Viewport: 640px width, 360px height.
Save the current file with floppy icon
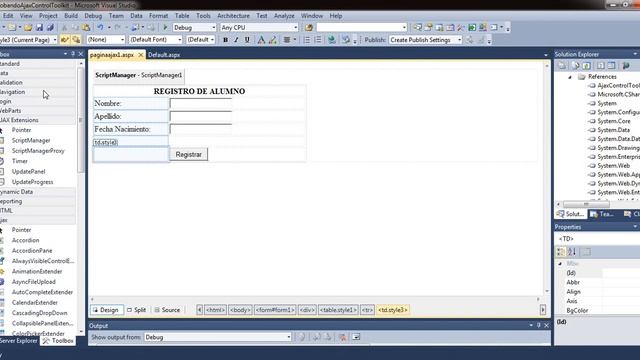pos(39,27)
